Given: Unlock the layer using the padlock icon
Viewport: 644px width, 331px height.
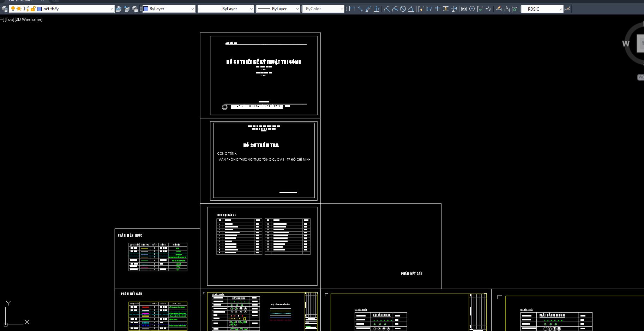Looking at the screenshot, I should pos(33,9).
